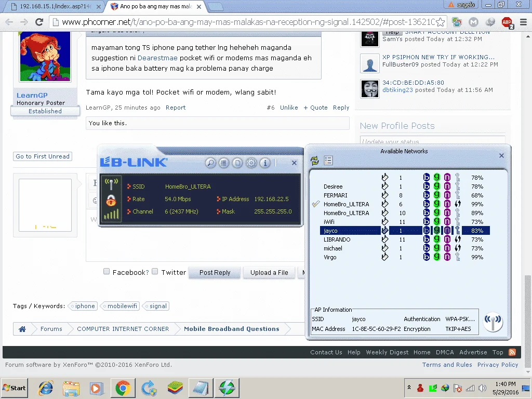Toggle the Facebook share checkbox
This screenshot has height=399, width=532.
tap(107, 271)
